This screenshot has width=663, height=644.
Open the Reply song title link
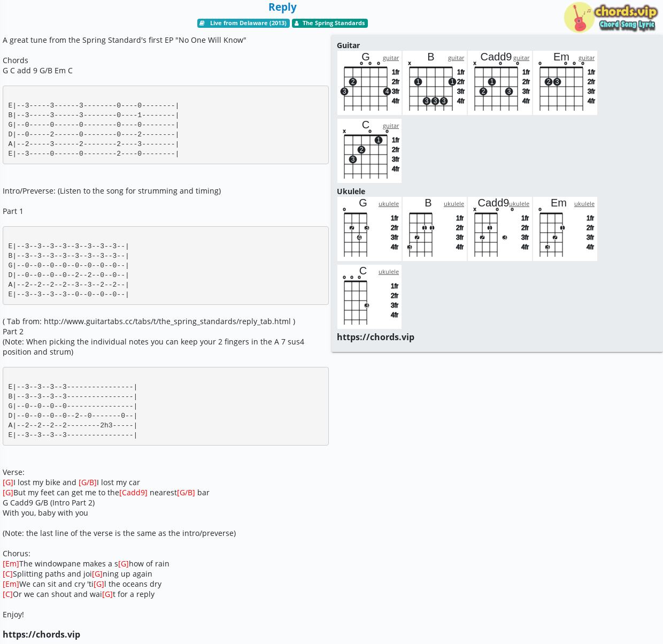pos(282,7)
